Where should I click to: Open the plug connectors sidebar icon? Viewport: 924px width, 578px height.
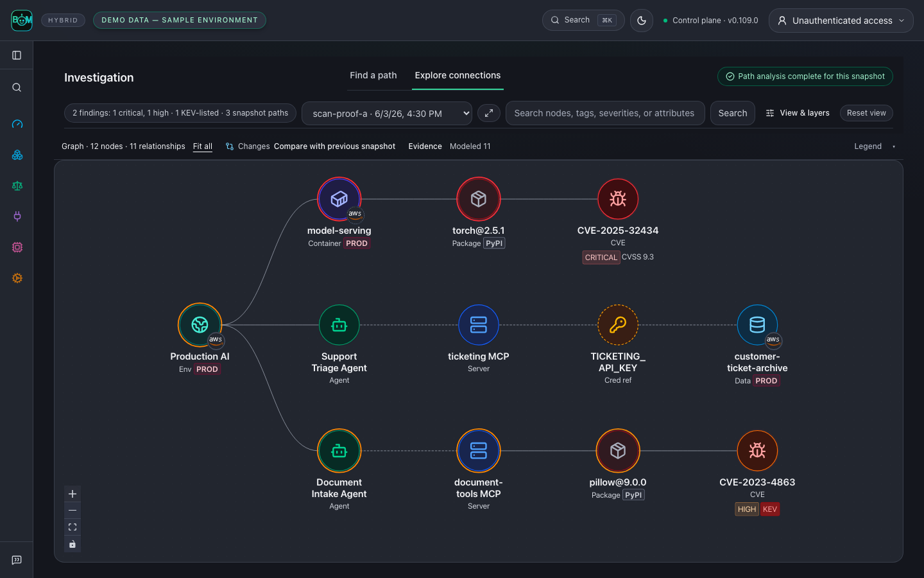tap(17, 216)
